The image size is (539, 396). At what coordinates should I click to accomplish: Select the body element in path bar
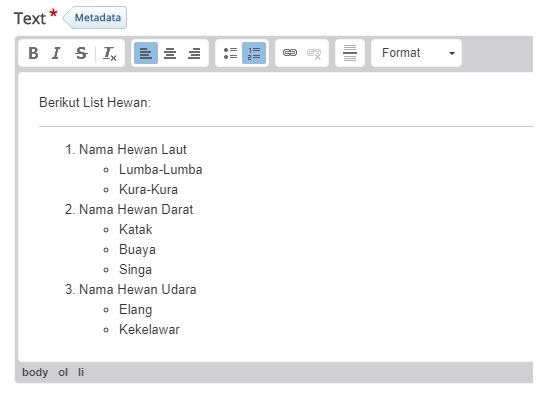point(35,372)
